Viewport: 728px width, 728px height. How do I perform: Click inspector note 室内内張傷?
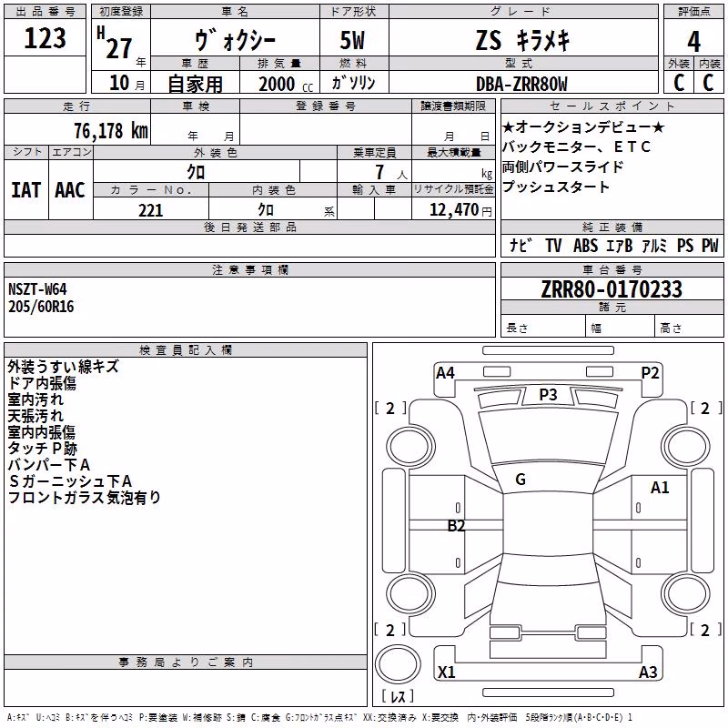click(x=41, y=431)
